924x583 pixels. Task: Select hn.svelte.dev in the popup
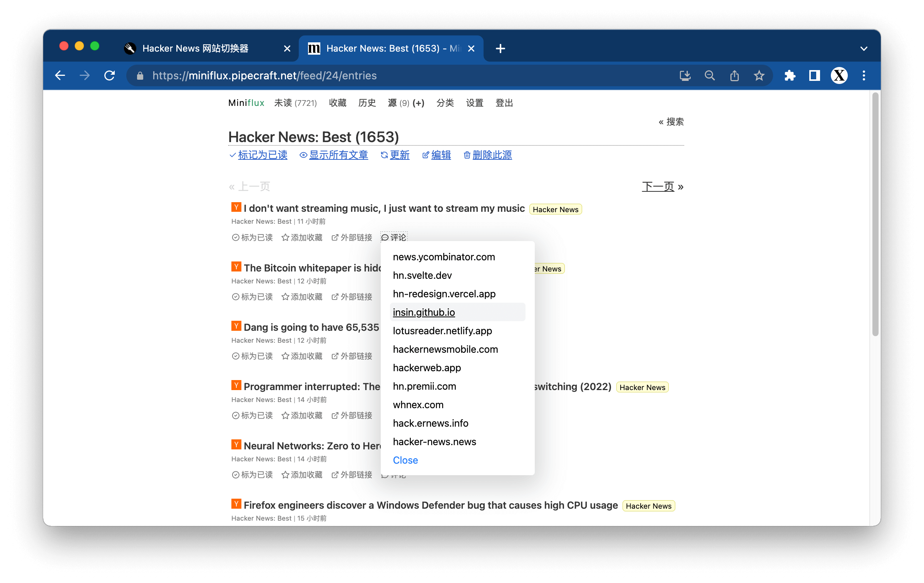tap(457, 275)
